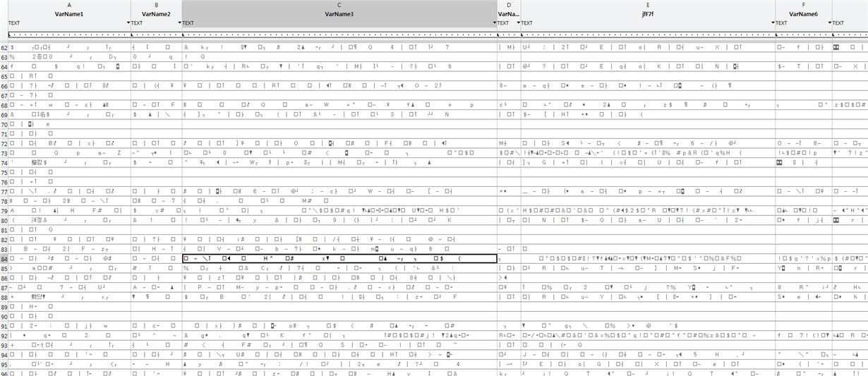Edit the VarName3 variable name field
This screenshot has height=376, width=868.
(339, 14)
